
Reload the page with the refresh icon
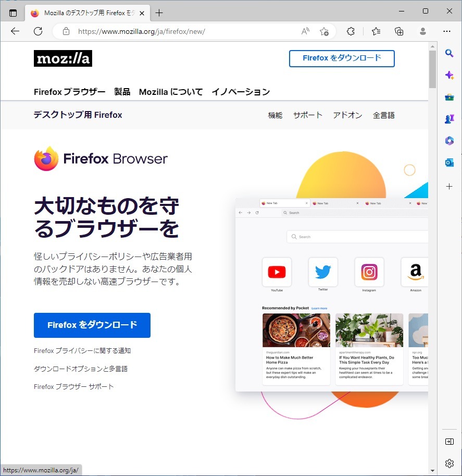(38, 31)
